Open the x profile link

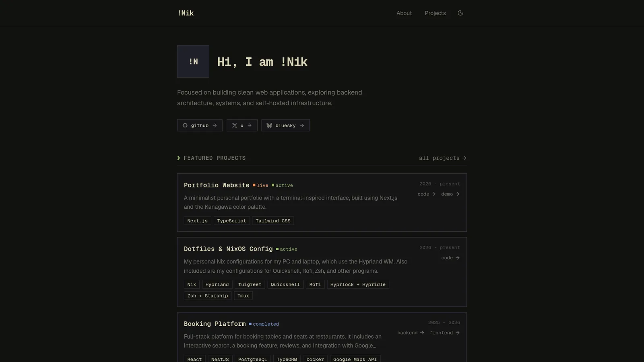click(x=242, y=125)
